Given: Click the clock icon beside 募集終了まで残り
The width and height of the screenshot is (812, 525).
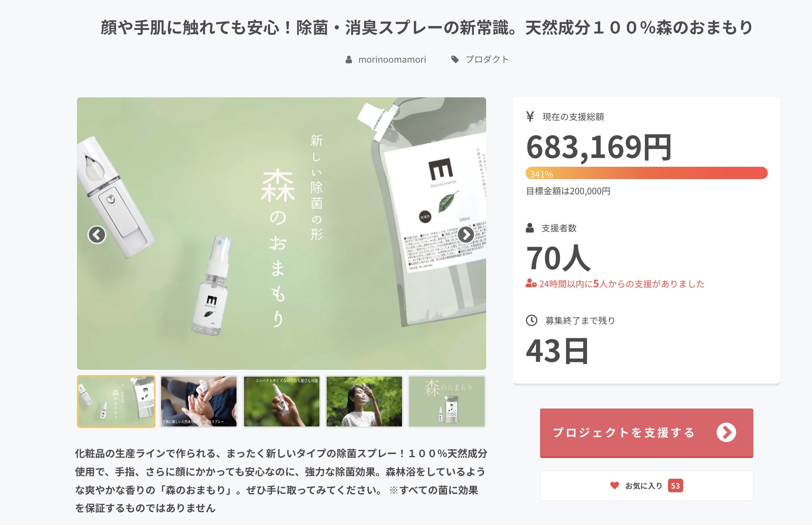Looking at the screenshot, I should pyautogui.click(x=532, y=320).
